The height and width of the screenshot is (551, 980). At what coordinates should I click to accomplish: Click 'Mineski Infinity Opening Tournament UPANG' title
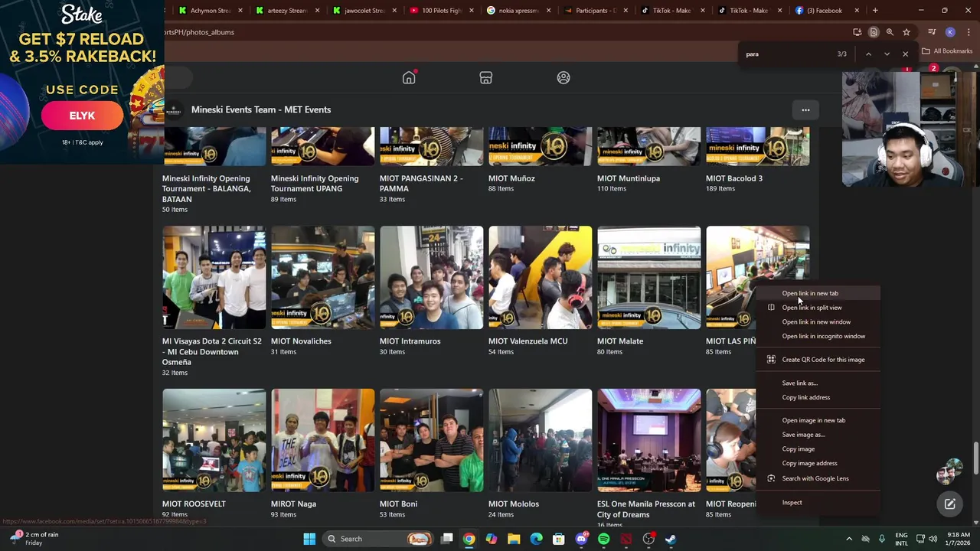pos(315,184)
